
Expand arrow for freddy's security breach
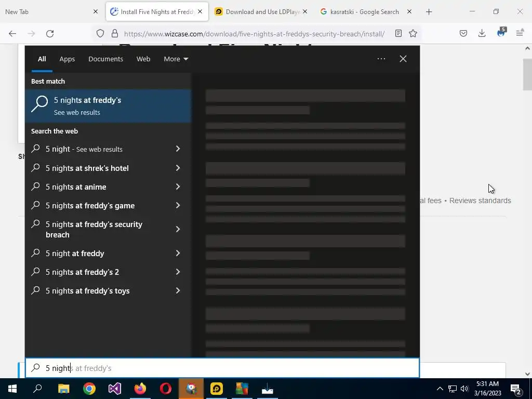pyautogui.click(x=178, y=229)
